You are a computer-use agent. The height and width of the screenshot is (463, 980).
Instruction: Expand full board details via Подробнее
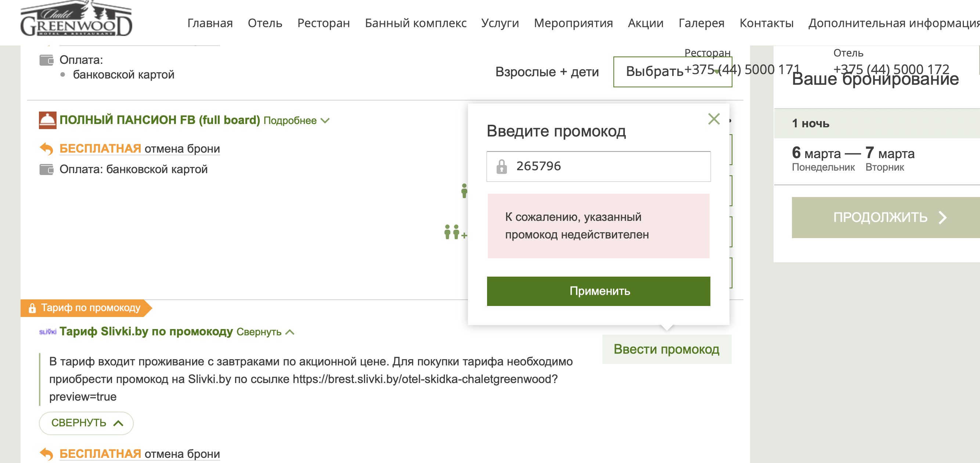click(x=296, y=120)
